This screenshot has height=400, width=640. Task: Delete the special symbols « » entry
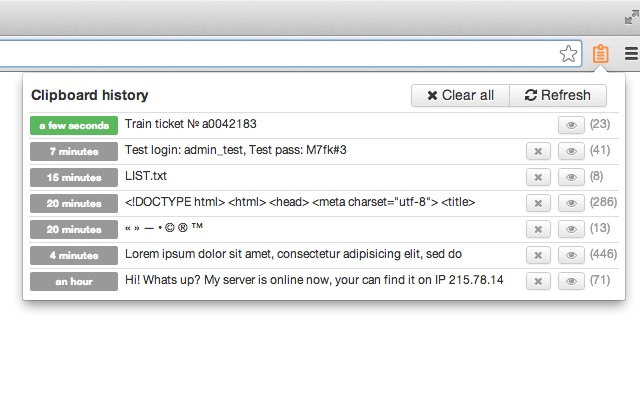[x=538, y=229]
